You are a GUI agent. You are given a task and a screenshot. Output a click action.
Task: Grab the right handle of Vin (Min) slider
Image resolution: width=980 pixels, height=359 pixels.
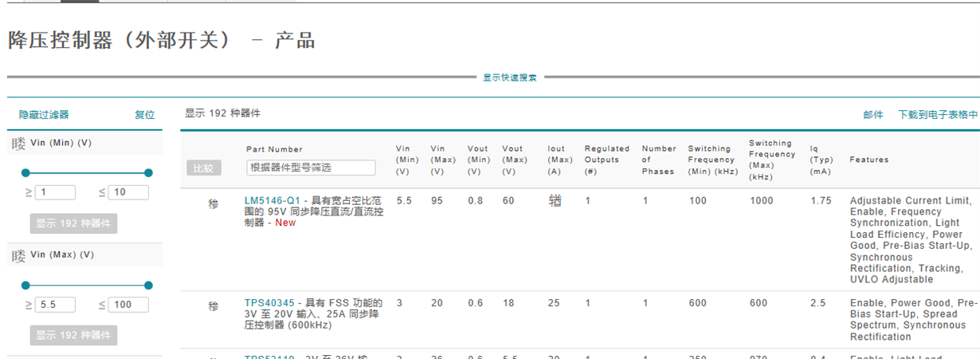coord(148,173)
